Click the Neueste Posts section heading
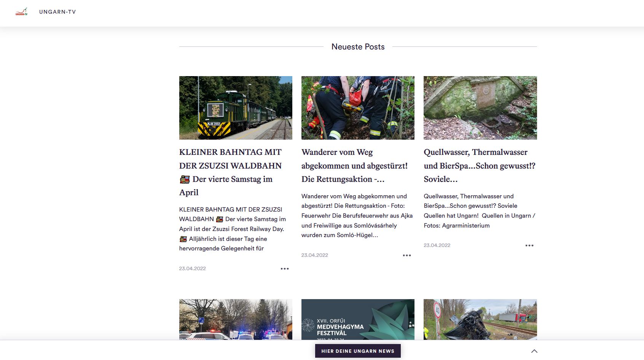The width and height of the screenshot is (644, 360). (x=358, y=47)
